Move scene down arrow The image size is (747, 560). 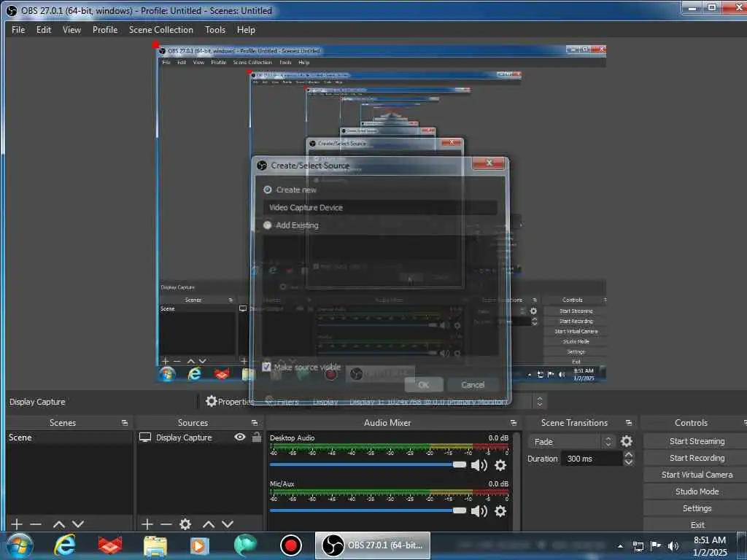[78, 524]
